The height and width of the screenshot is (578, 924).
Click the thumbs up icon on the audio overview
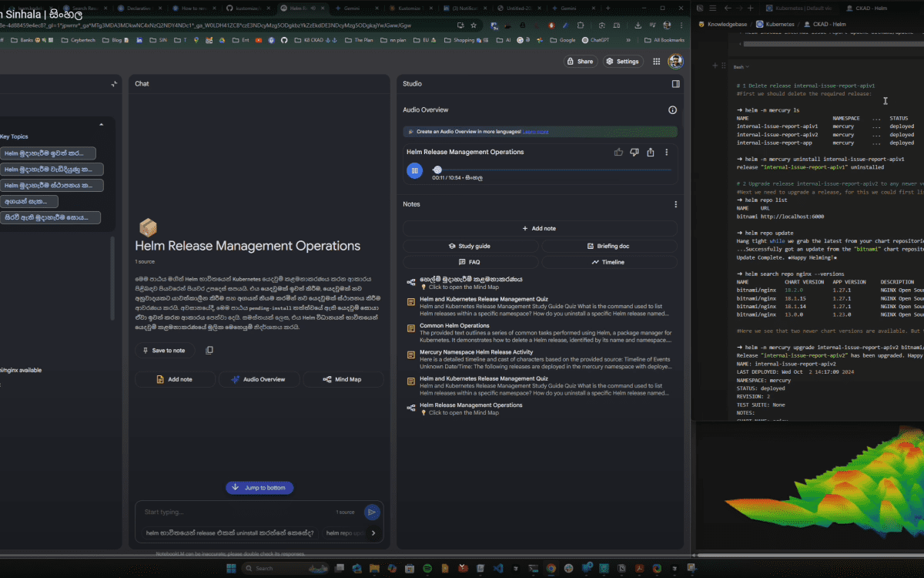click(x=618, y=152)
